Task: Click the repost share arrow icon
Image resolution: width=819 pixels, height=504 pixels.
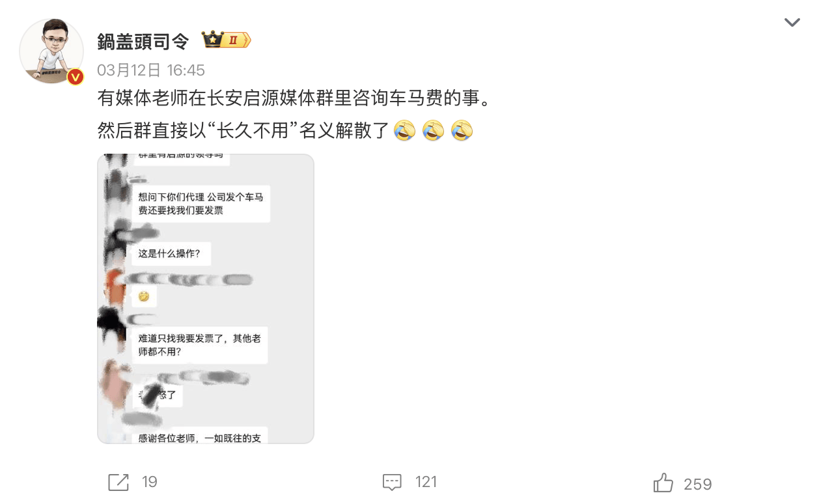Action: coord(118,482)
